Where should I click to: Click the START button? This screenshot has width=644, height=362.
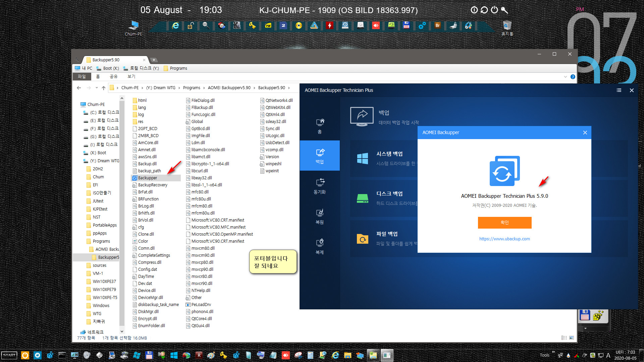pos(9,355)
